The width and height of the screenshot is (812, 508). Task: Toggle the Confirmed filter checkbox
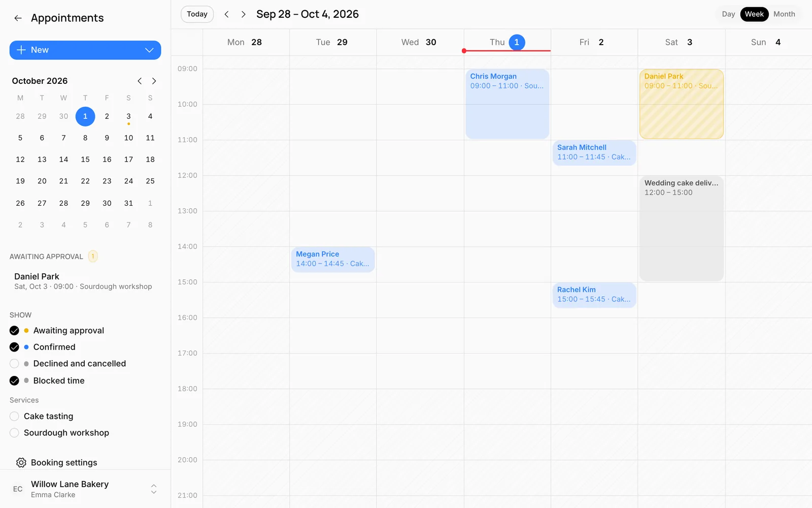(x=14, y=347)
